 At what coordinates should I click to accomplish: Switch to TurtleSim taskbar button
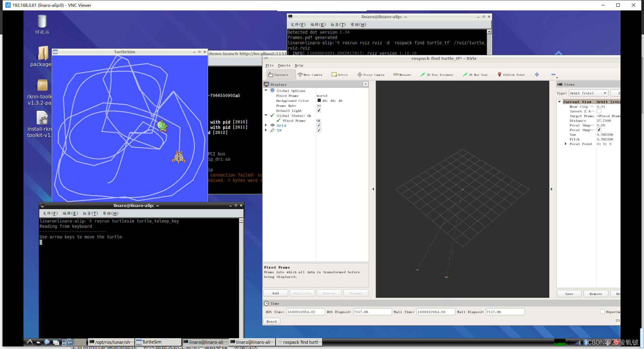[x=158, y=342]
